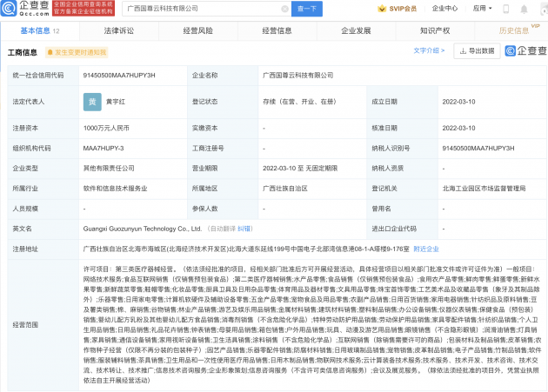Click the 存续（在营、开业、在册） status value
548x392 pixels.
tap(299, 102)
